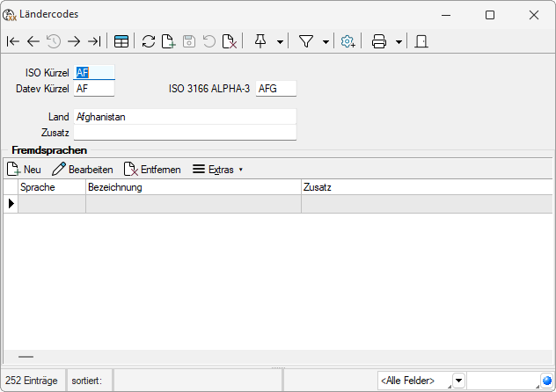This screenshot has height=392, width=556.
Task: Click the filter funnel icon
Action: point(306,41)
